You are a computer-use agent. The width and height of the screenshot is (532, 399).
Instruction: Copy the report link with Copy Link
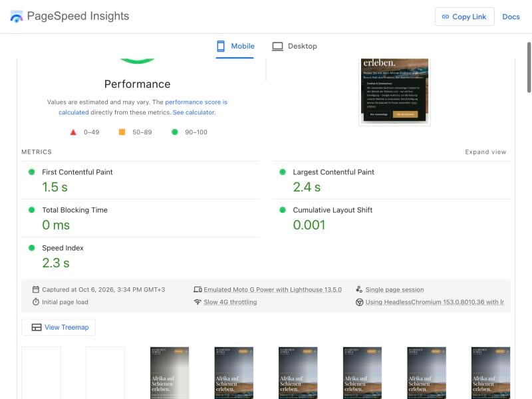[x=464, y=17]
